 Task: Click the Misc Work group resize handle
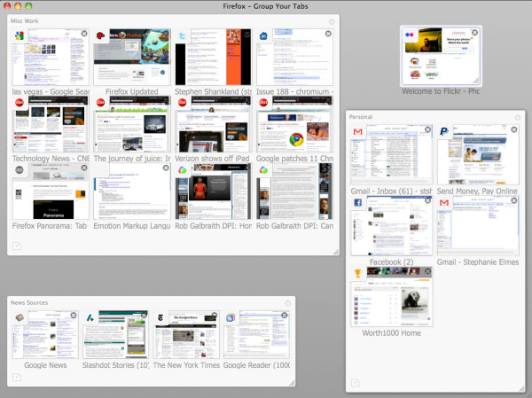335,252
